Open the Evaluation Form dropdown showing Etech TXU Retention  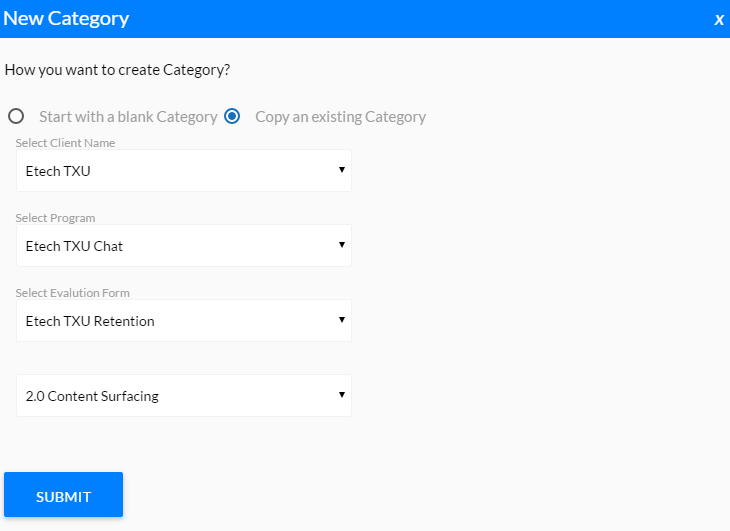(184, 320)
